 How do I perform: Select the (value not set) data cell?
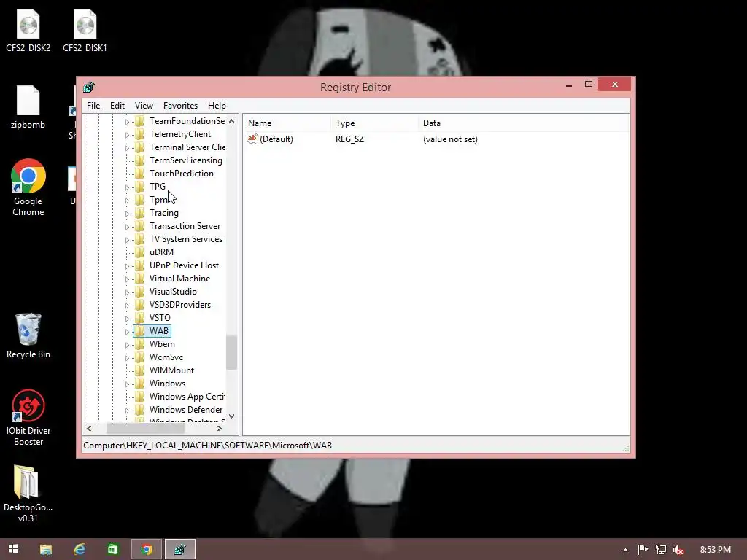click(450, 139)
